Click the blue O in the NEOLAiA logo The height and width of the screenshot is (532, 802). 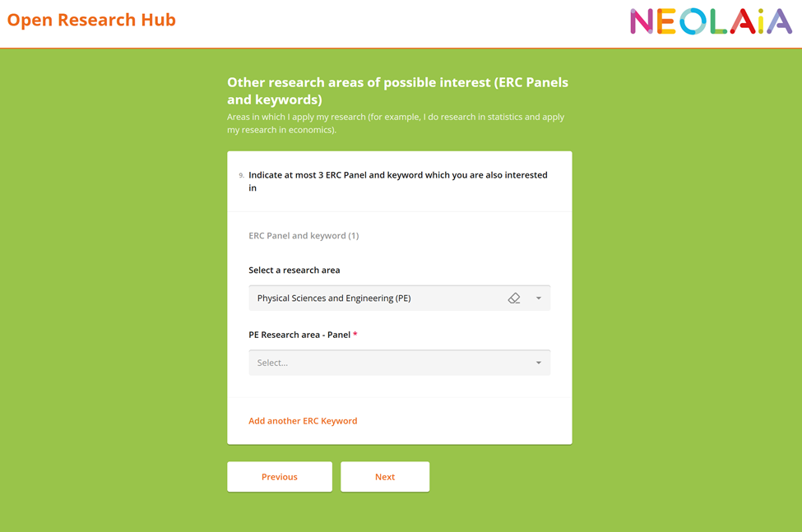693,22
